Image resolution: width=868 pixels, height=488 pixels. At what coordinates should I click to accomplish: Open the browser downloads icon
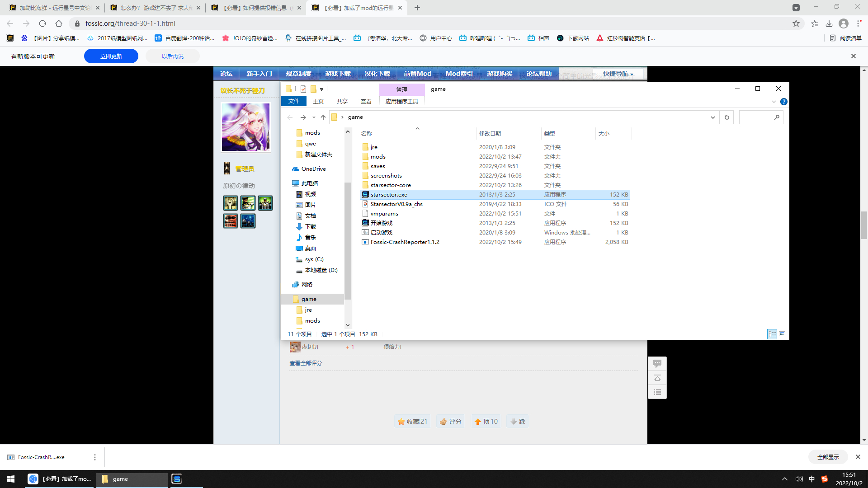[x=829, y=23]
